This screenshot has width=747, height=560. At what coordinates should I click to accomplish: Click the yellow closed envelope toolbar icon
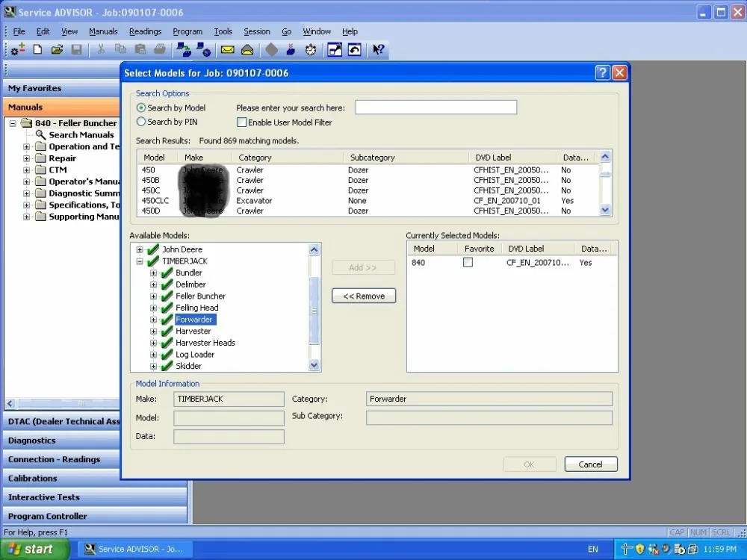coord(227,50)
